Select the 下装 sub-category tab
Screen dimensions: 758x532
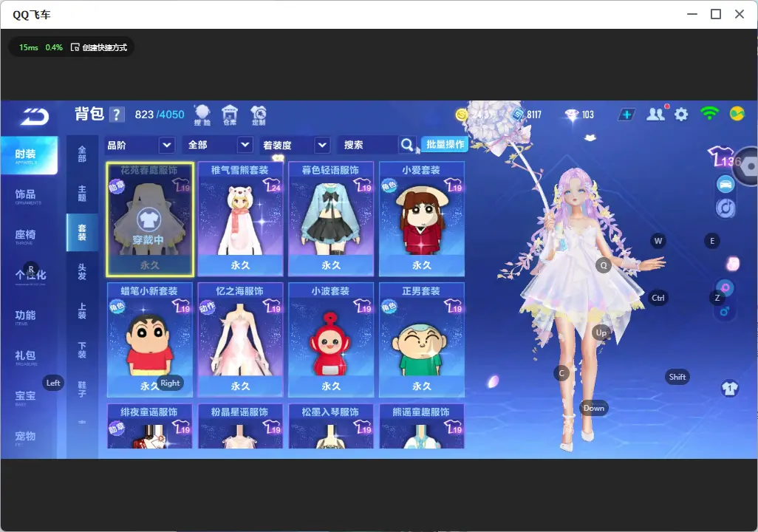pyautogui.click(x=82, y=350)
